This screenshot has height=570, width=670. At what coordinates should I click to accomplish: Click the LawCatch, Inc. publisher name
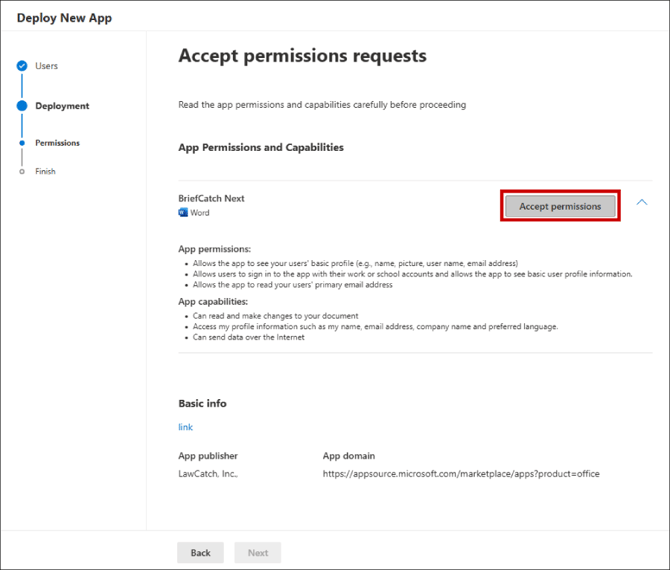pyautogui.click(x=208, y=473)
